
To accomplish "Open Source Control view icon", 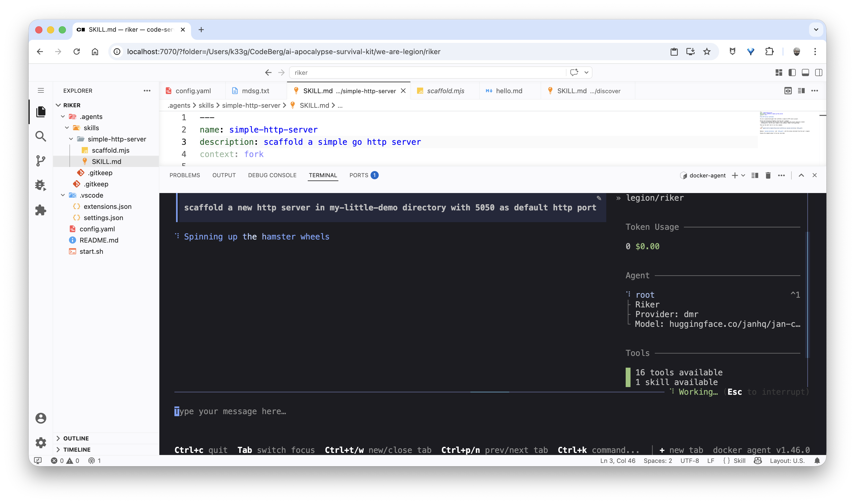I will (41, 161).
